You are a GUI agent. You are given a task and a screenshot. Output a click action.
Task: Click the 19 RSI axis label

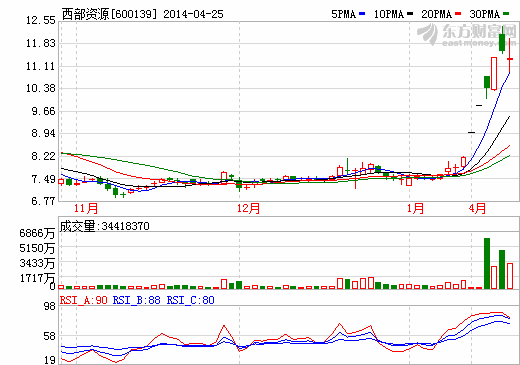[x=50, y=360]
